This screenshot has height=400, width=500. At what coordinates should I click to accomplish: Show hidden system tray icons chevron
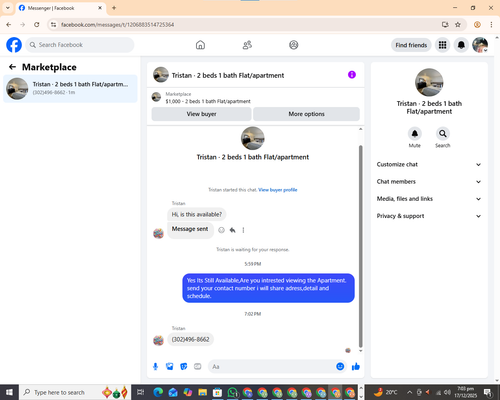click(x=409, y=392)
